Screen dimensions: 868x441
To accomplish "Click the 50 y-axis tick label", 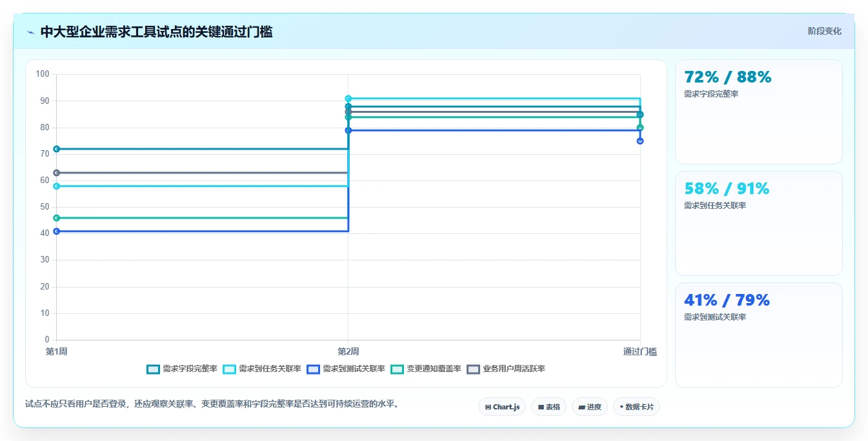I will pyautogui.click(x=45, y=207).
